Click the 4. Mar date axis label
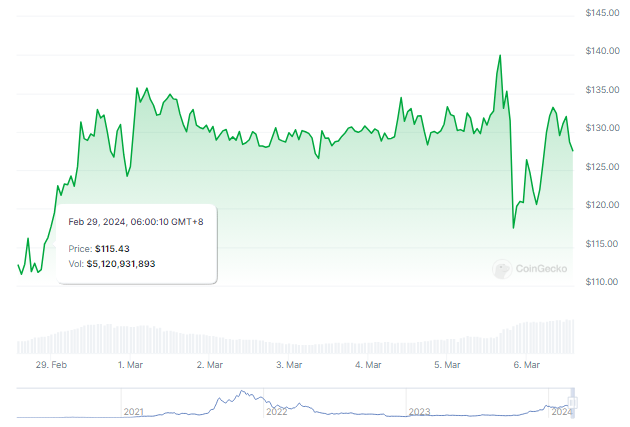The width and height of the screenshot is (630, 427). tap(368, 366)
